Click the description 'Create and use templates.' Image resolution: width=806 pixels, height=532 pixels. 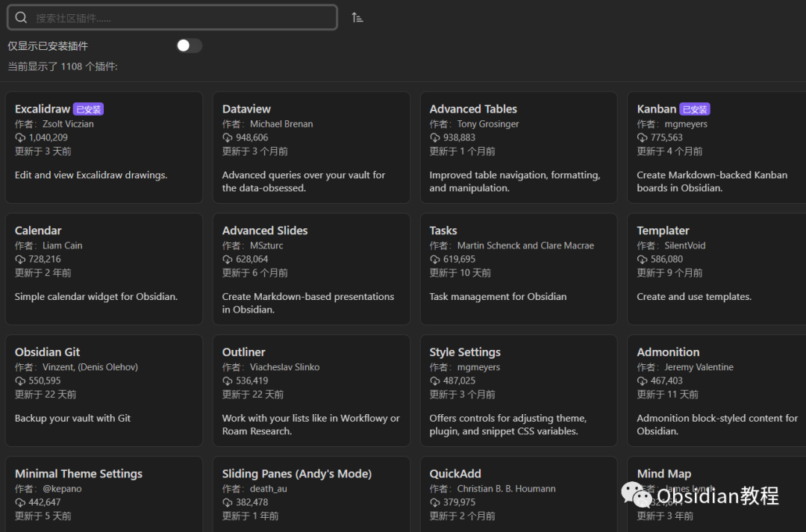693,296
